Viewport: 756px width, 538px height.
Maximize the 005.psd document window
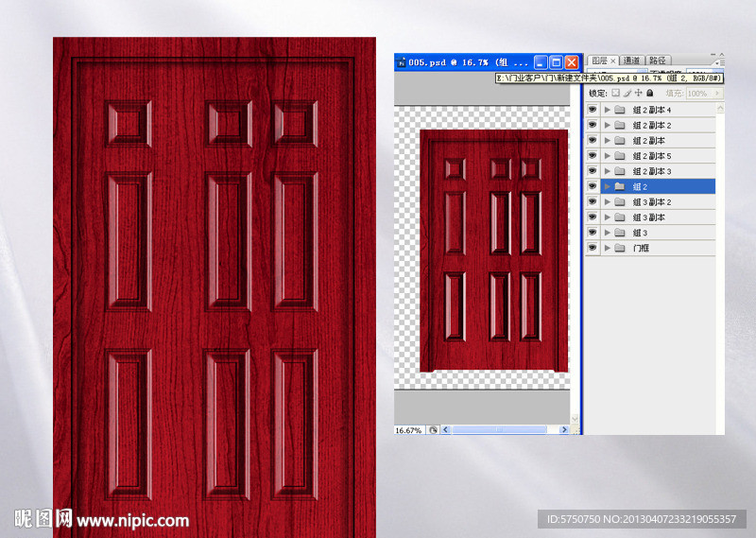pyautogui.click(x=557, y=62)
